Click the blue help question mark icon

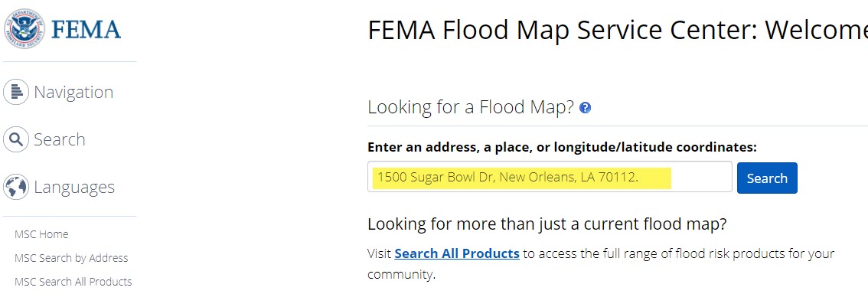[x=585, y=108]
